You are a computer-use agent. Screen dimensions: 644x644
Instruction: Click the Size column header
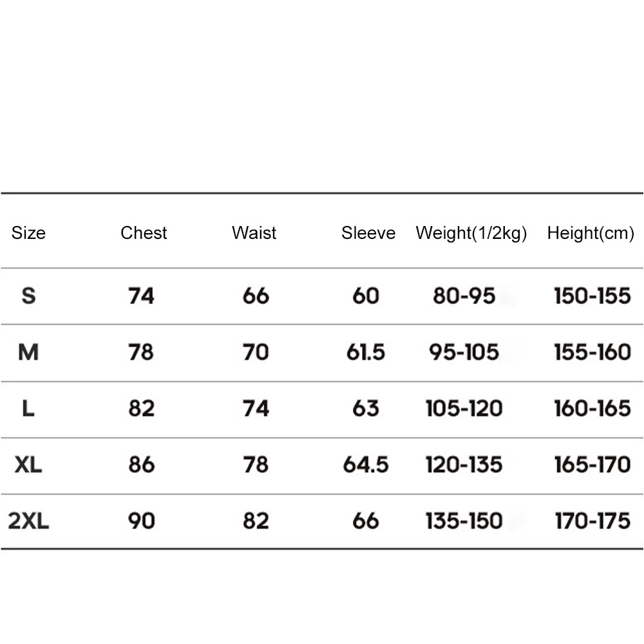28,233
